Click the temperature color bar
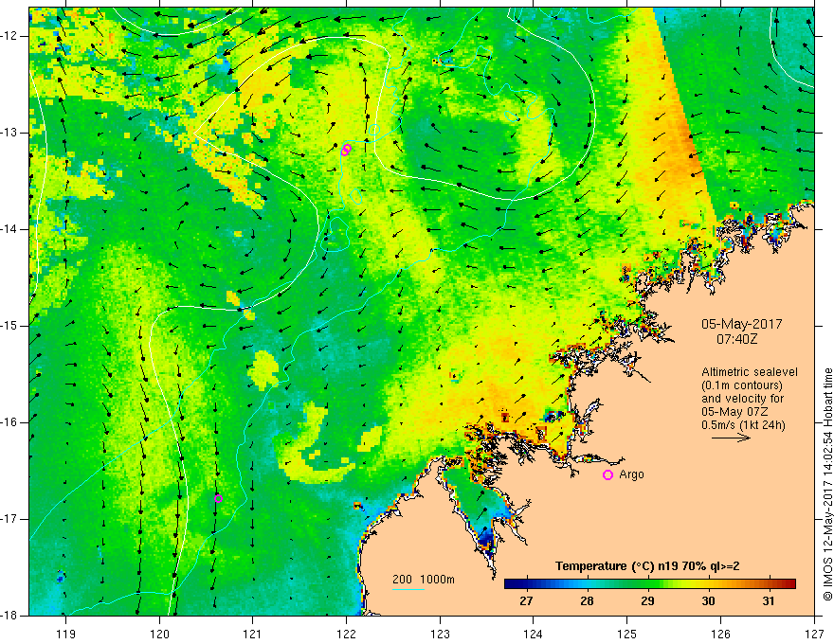Screen dimensions: 834x644 [650, 583]
